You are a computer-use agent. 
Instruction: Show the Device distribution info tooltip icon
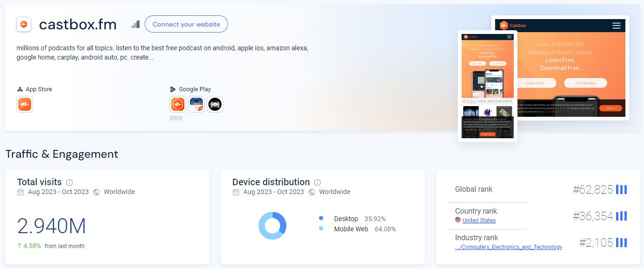317,182
